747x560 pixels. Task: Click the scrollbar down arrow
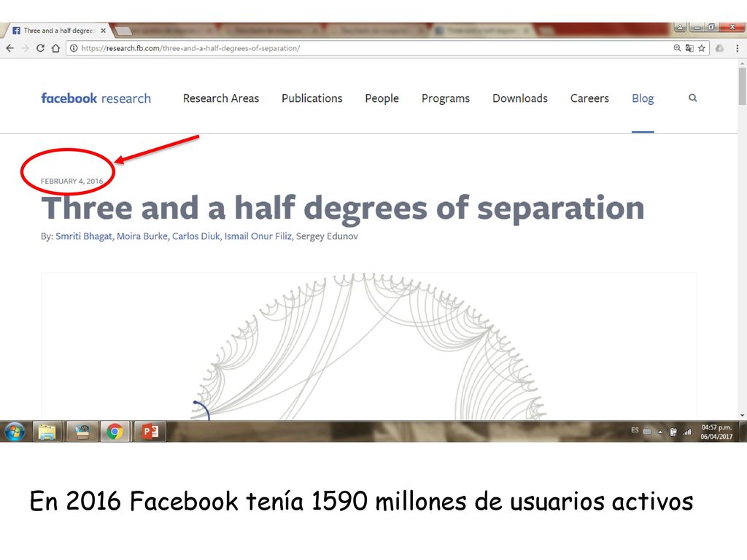click(x=742, y=415)
